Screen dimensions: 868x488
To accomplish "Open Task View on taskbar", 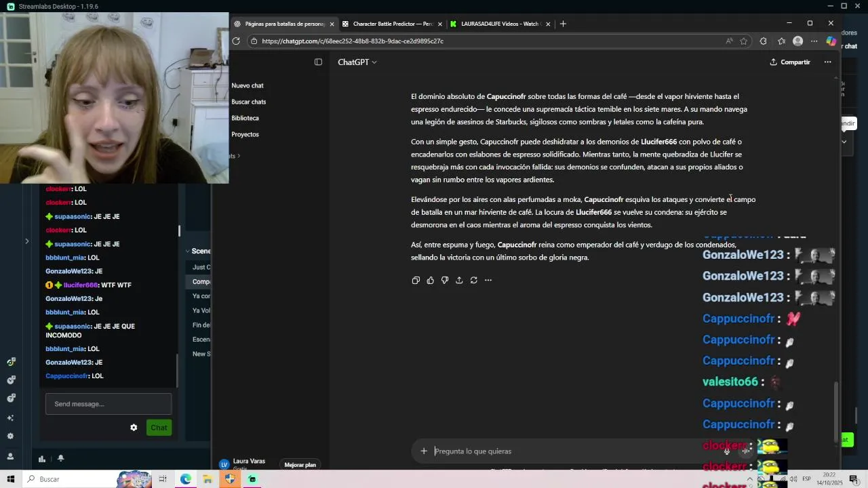I will click(163, 479).
